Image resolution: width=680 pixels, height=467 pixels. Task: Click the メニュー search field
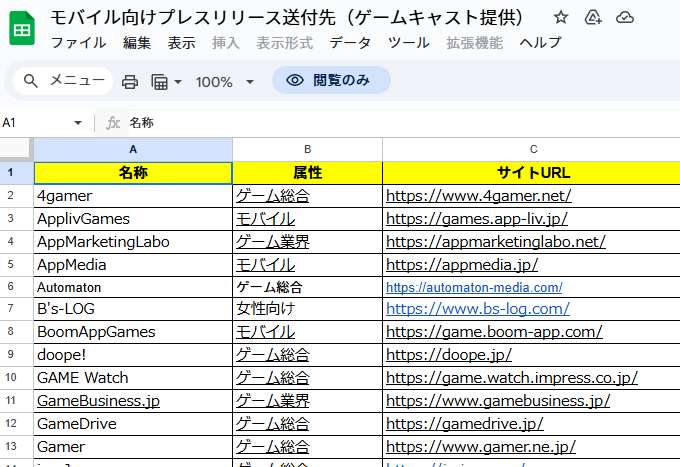point(63,81)
